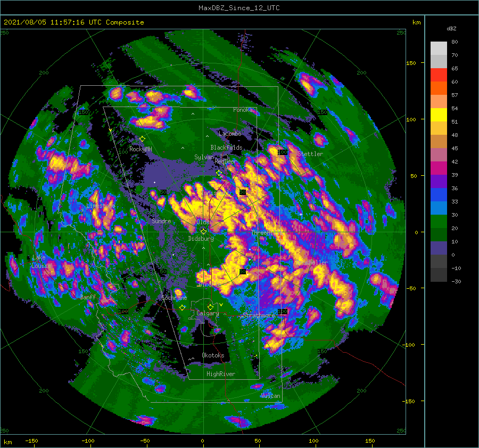Image resolution: width=479 pixels, height=448 pixels.
Task: Select the green legend swatch between 30 and 20
Action: 439,221
